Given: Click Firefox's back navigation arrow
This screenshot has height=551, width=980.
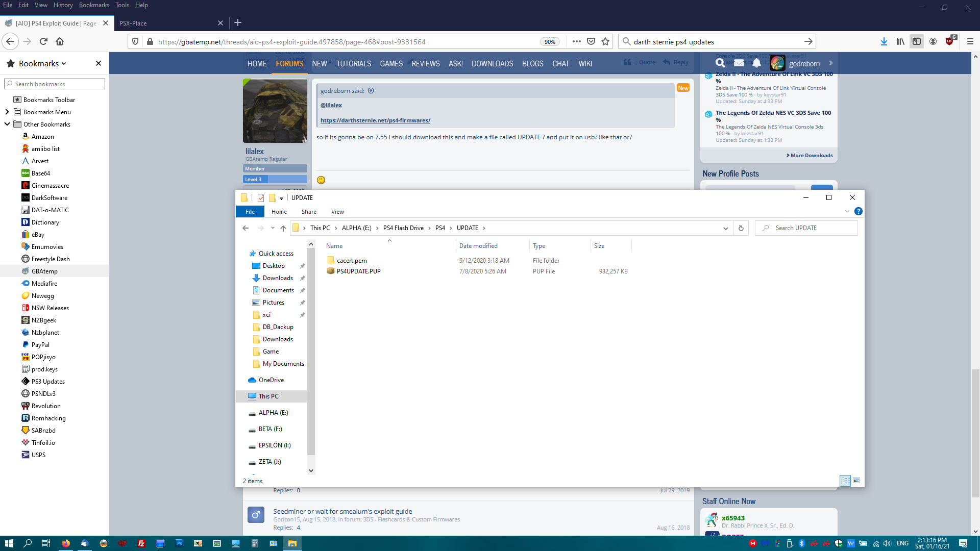Looking at the screenshot, I should click(10, 42).
